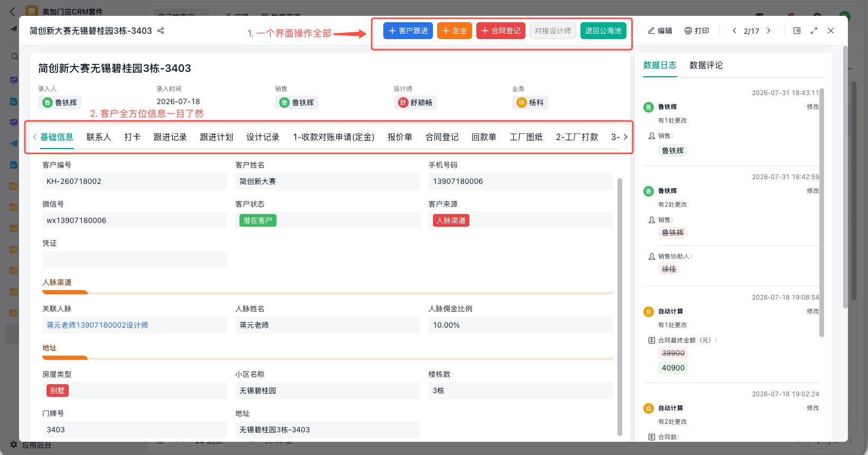Click the back arrow in background window
The image size is (868, 455).
[x=13, y=11]
